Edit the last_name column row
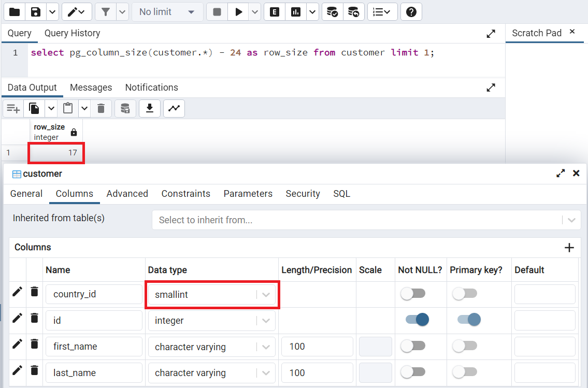 [x=17, y=370]
